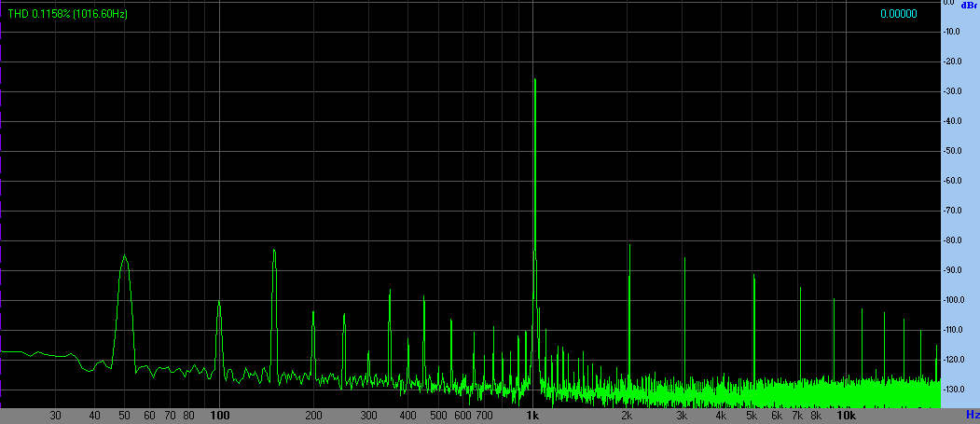The height and width of the screenshot is (424, 980).
Task: Click the 500 Hz frequency axis label
Action: pyautogui.click(x=439, y=416)
